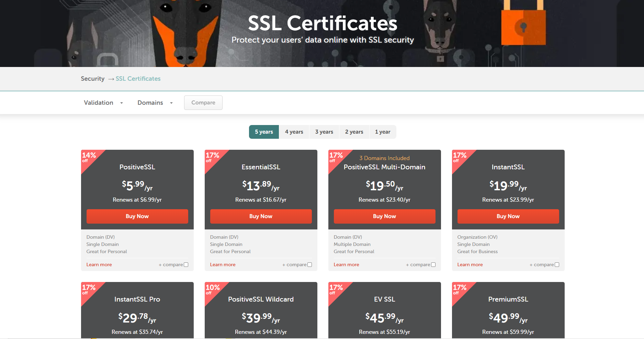Select the 2 years tab
This screenshot has height=339, width=644.
coord(354,132)
